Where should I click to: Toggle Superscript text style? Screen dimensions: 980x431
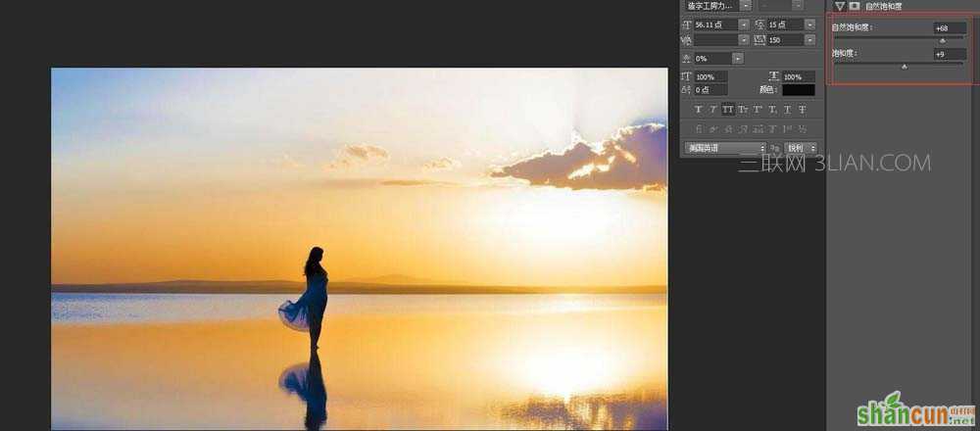[x=758, y=110]
